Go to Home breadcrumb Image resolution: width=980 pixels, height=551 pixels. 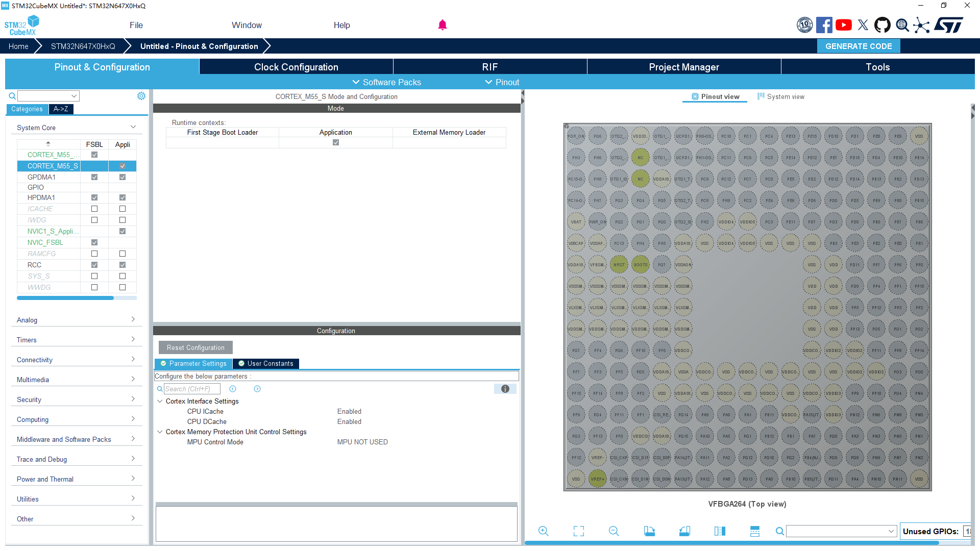18,46
